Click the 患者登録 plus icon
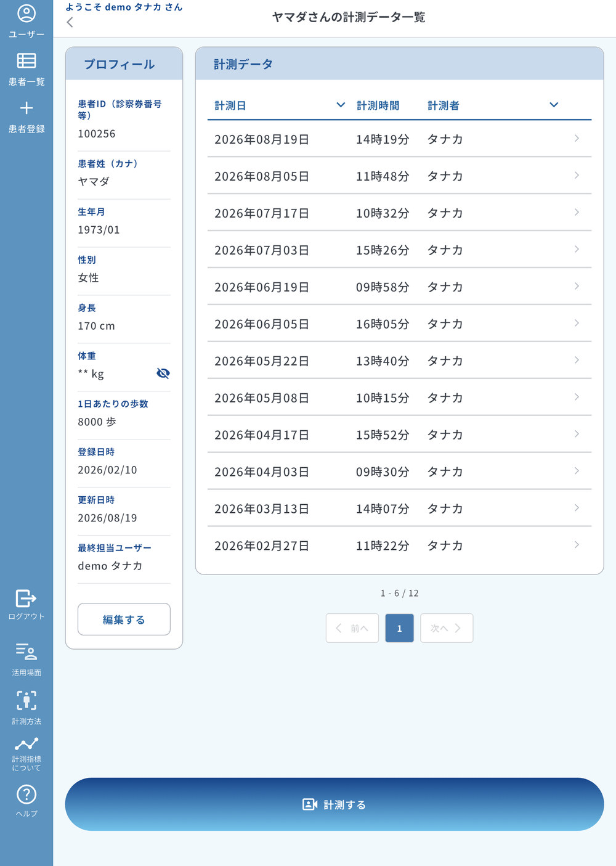Image resolution: width=616 pixels, height=866 pixels. point(26,108)
